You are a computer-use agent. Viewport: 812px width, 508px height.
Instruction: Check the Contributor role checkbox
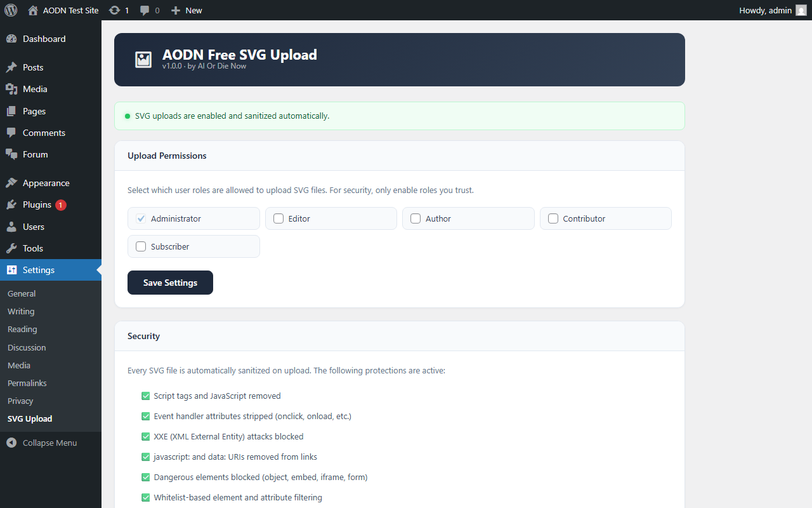(x=553, y=218)
